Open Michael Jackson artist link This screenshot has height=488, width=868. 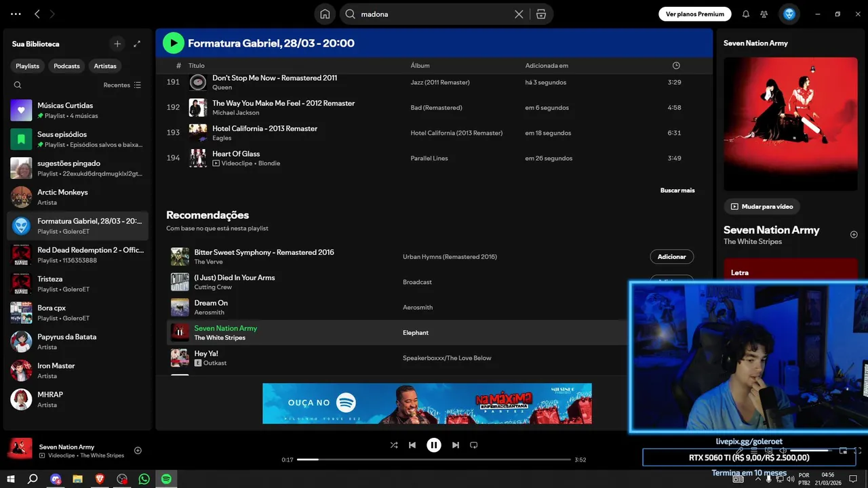coord(235,113)
